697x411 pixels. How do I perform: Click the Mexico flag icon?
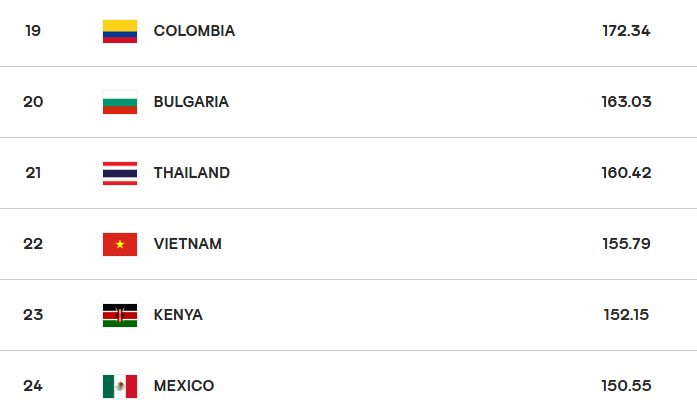pos(120,386)
